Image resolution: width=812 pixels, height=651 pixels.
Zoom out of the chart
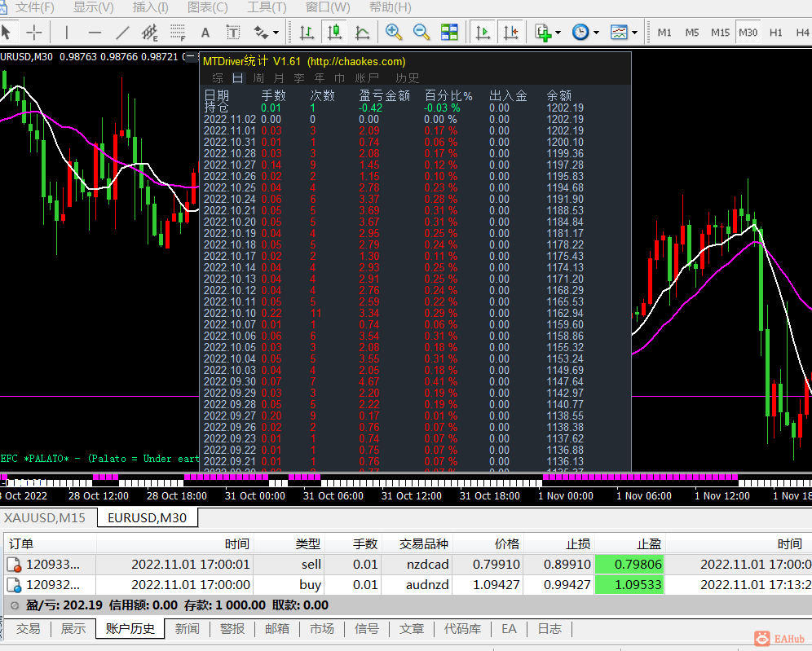point(421,33)
